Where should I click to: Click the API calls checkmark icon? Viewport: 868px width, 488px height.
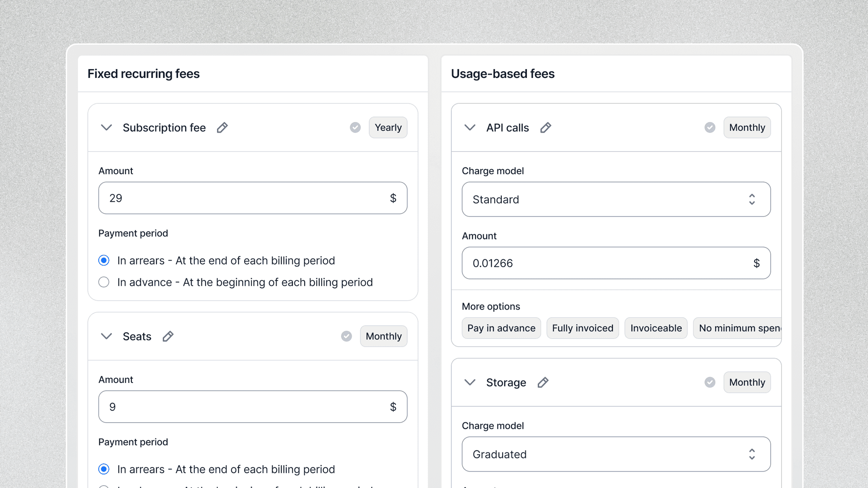(x=710, y=128)
